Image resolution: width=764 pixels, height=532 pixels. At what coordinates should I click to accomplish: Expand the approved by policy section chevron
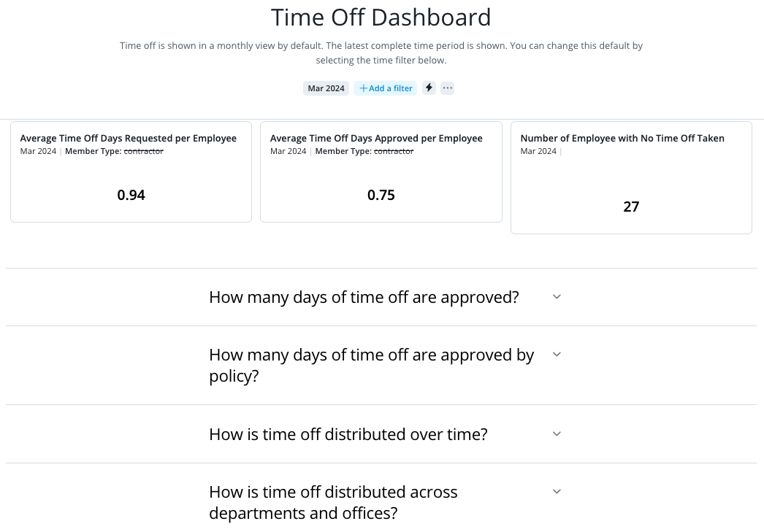(x=557, y=355)
